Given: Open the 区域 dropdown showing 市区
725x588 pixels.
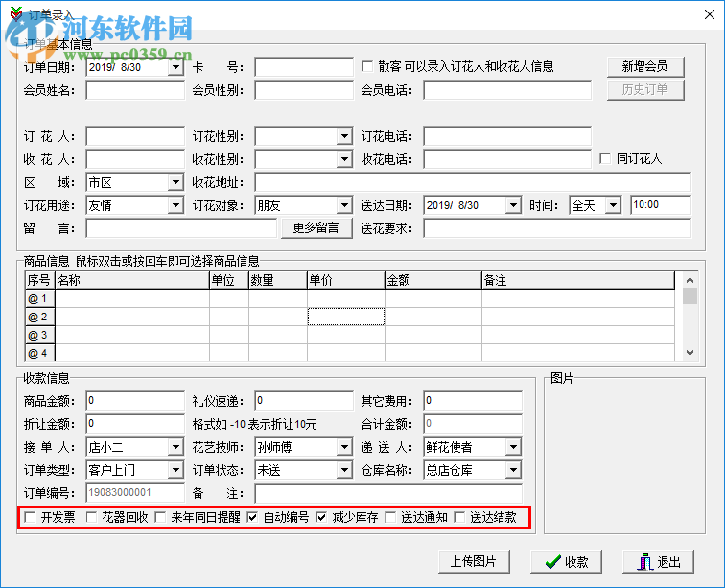Looking at the screenshot, I should point(175,183).
